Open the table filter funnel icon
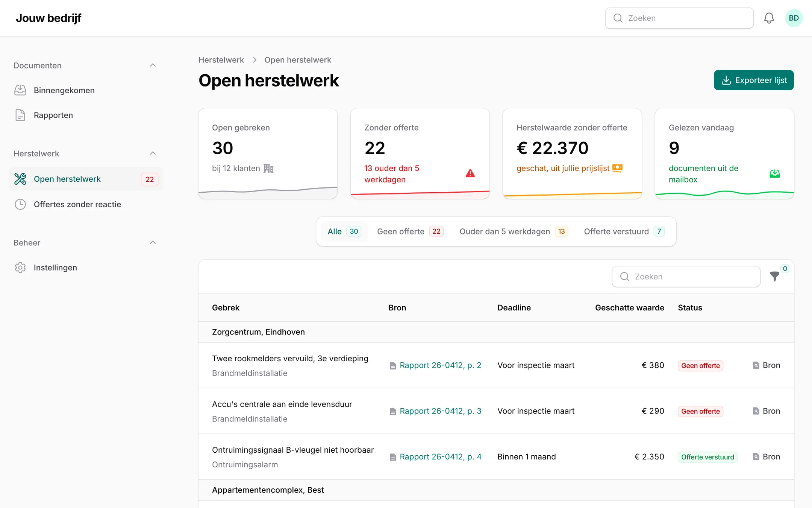 775,277
